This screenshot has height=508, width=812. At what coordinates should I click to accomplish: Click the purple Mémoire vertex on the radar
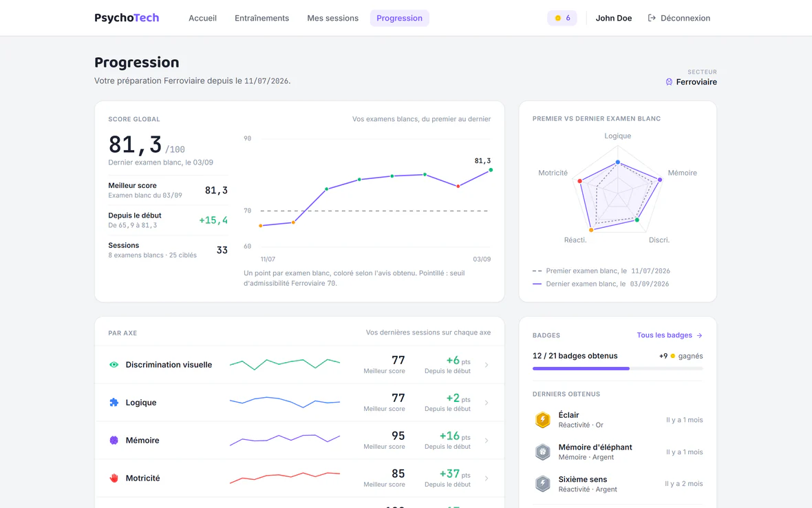coord(660,180)
